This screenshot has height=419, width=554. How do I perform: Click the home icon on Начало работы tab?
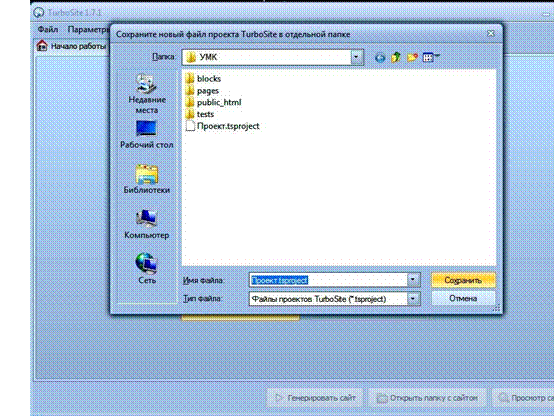[42, 46]
